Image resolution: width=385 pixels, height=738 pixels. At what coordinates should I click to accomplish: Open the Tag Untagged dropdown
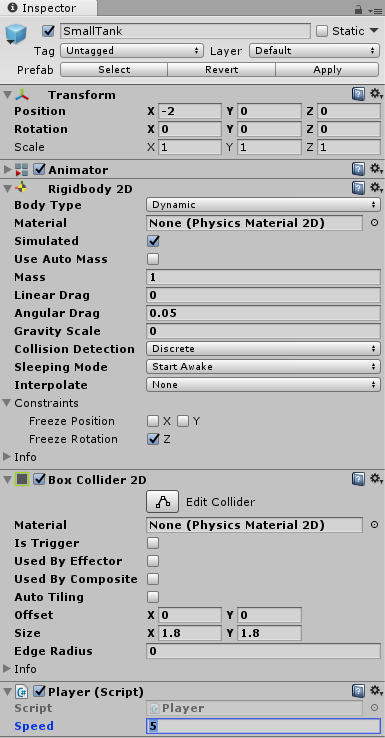coord(132,51)
